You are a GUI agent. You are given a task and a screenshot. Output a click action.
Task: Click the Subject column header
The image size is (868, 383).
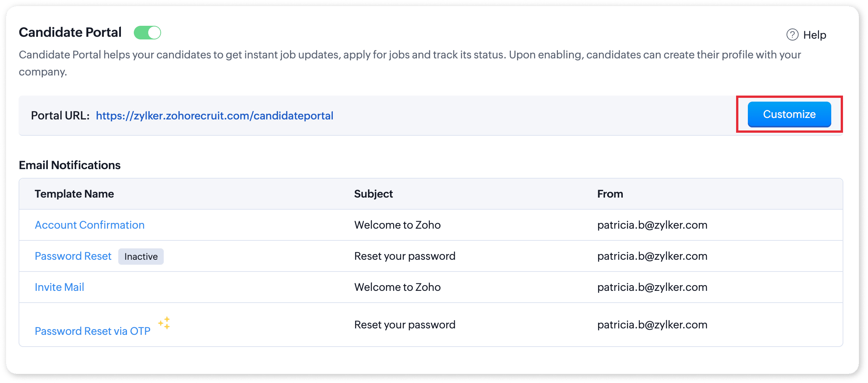pyautogui.click(x=373, y=194)
